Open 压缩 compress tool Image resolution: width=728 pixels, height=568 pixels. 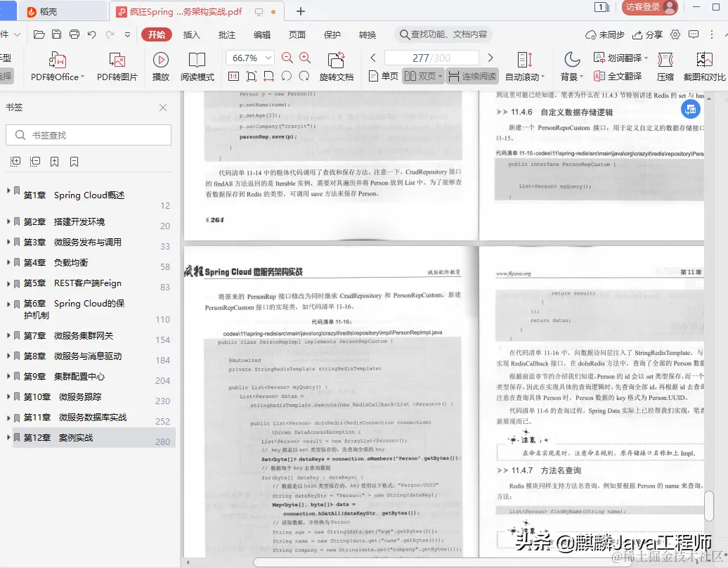coord(665,67)
